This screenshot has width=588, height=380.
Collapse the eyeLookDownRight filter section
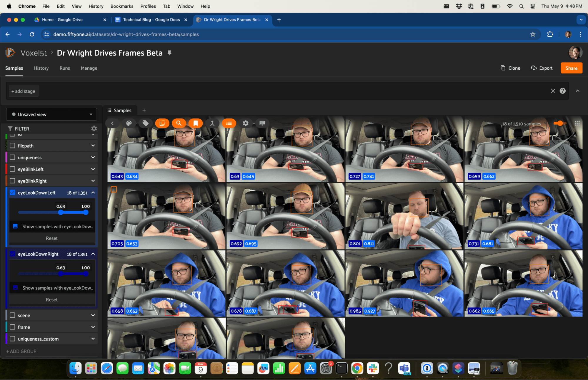pos(93,254)
